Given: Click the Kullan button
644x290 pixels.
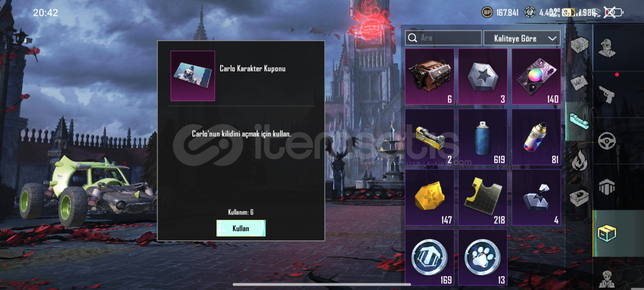Looking at the screenshot, I should [241, 228].
